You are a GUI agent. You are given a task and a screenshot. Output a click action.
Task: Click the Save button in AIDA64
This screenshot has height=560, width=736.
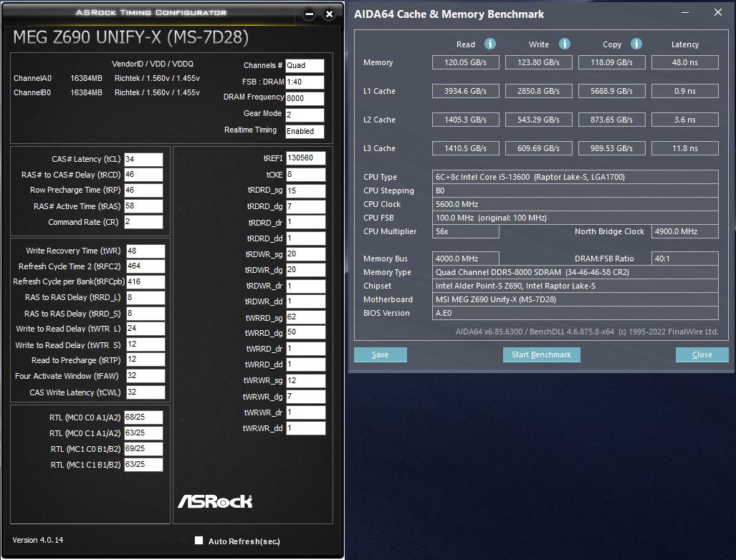381,354
